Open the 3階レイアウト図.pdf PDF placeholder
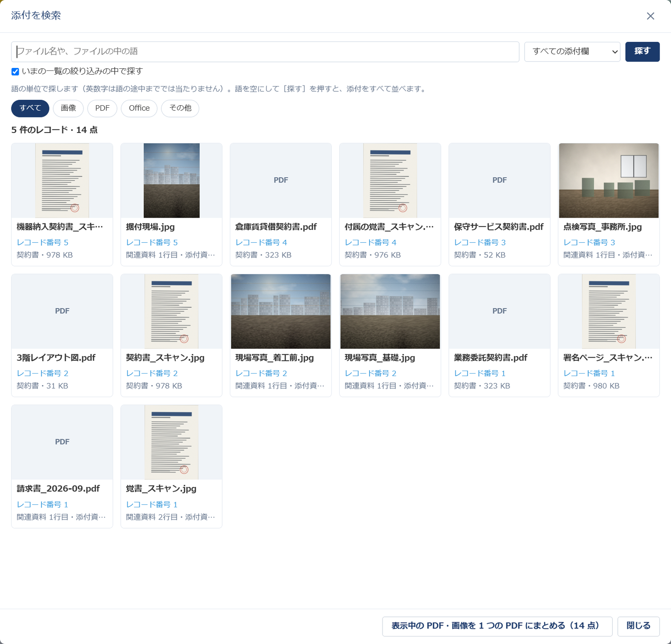The image size is (671, 644). (62, 311)
